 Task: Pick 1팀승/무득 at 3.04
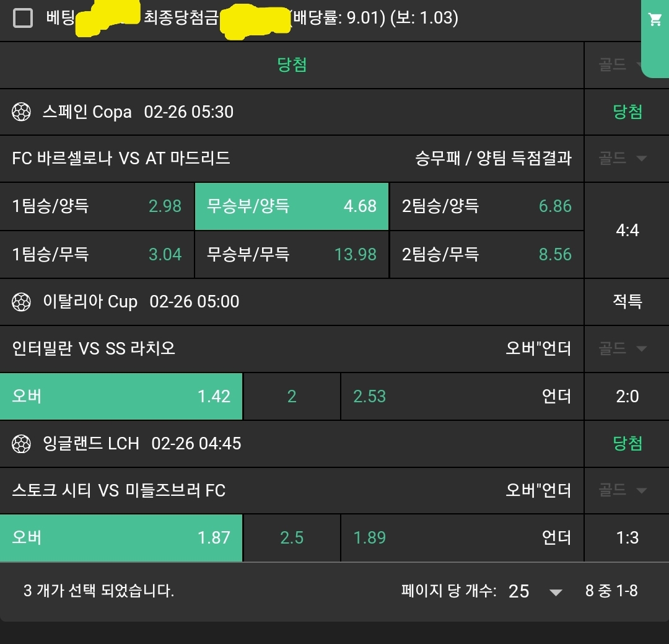(x=97, y=254)
